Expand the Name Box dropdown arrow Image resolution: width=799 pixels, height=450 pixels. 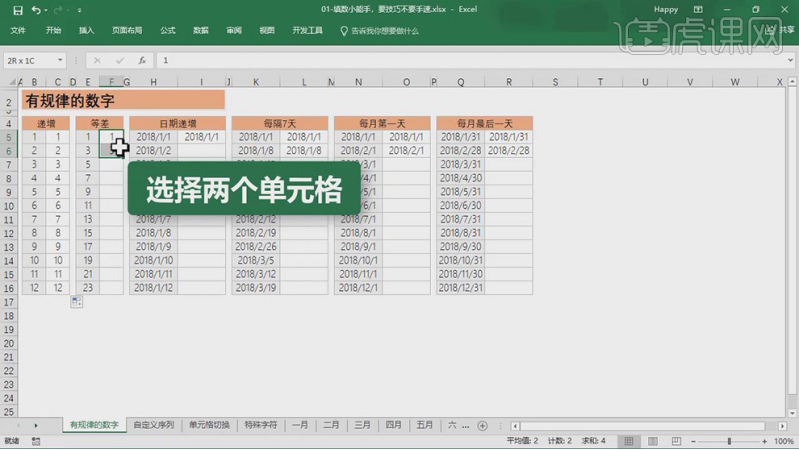click(x=60, y=60)
